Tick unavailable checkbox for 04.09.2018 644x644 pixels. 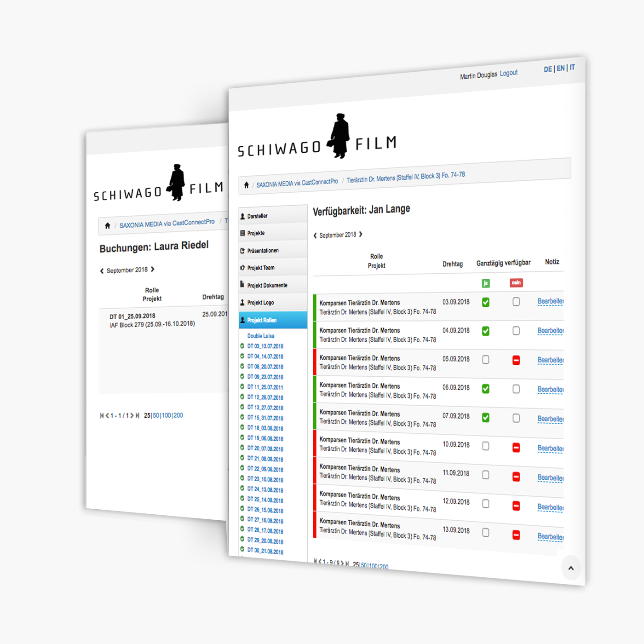516,331
